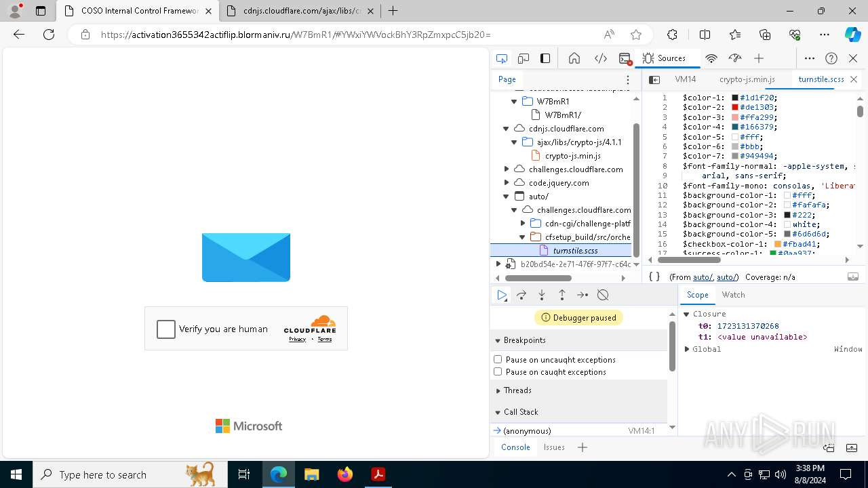Open the Watch tab in debugger
The height and width of the screenshot is (488, 868).
coord(733,295)
